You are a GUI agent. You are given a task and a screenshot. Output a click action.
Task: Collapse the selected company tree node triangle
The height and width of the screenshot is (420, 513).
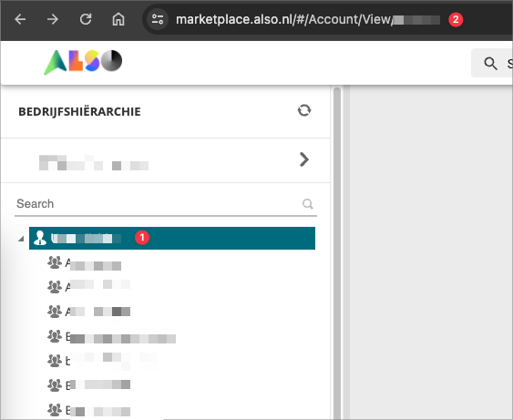[21, 239]
